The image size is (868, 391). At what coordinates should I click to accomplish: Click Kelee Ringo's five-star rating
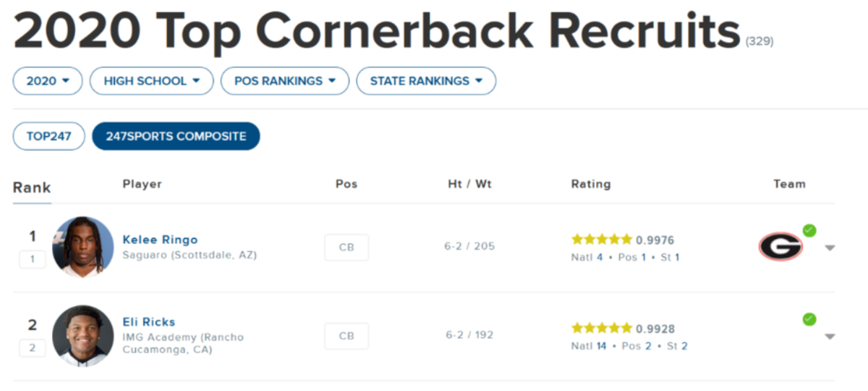coord(601,240)
